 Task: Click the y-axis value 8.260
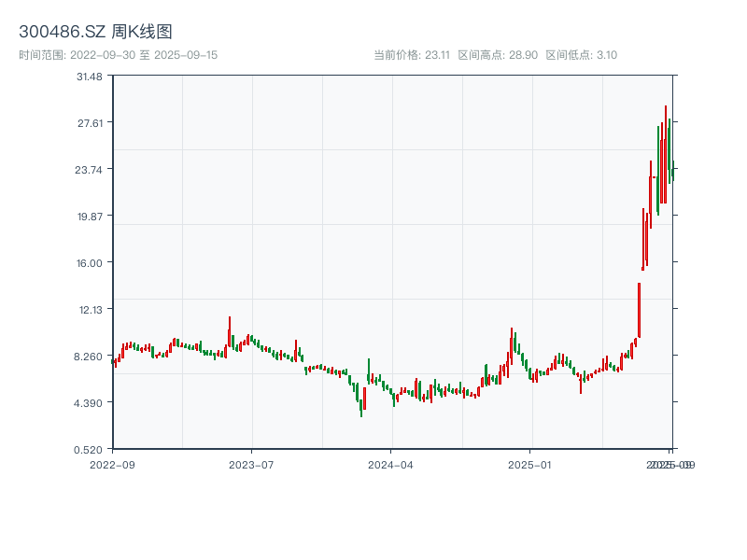[x=88, y=357]
